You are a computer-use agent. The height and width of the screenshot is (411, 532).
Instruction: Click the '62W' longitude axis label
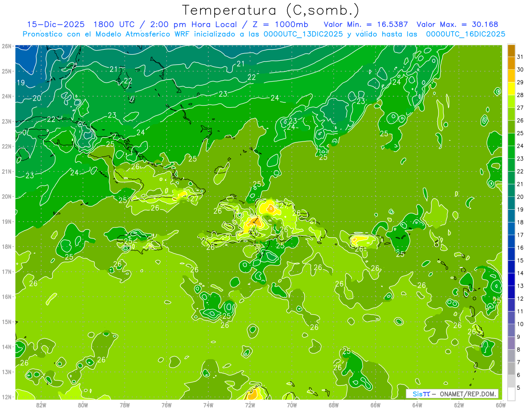click(459, 405)
